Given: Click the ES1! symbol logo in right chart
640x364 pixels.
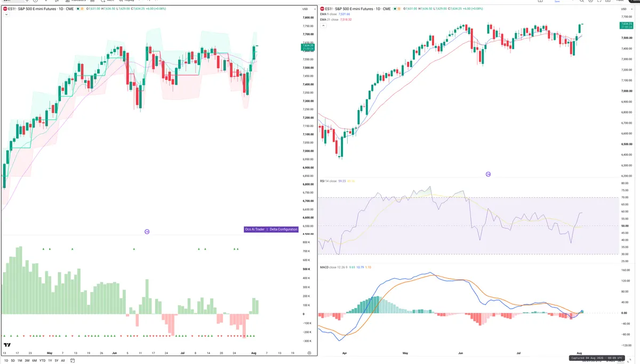Looking at the screenshot, I should (322, 9).
